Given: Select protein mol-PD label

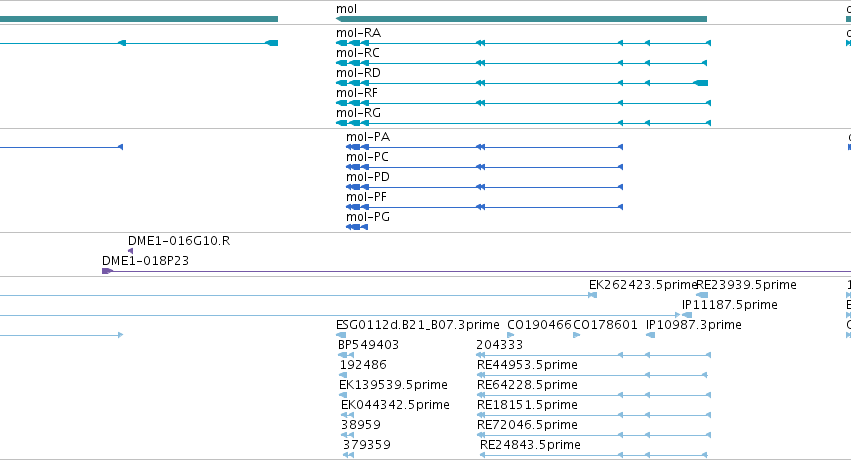Looking at the screenshot, I should [x=368, y=177].
